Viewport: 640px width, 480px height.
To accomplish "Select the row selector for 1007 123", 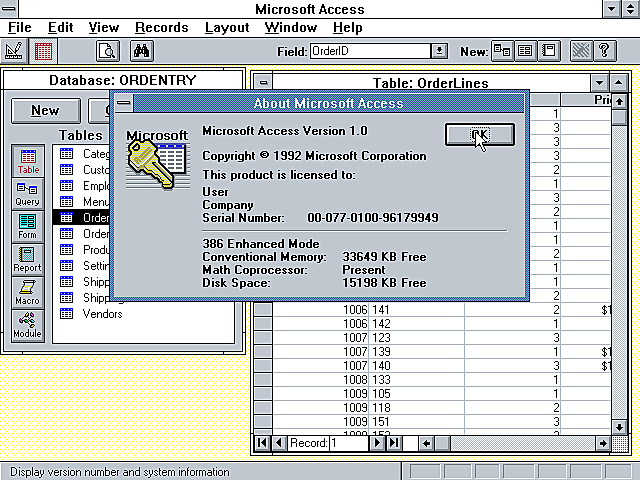I will click(263, 338).
